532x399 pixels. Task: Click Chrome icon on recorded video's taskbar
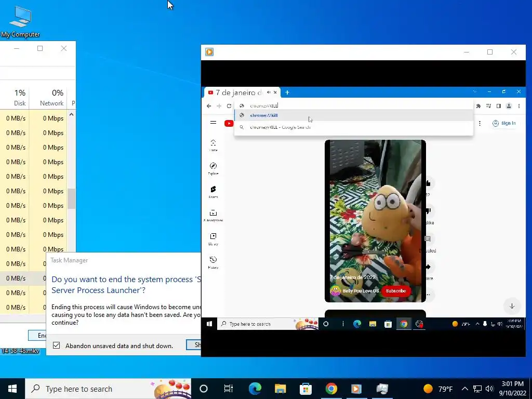[x=403, y=324]
